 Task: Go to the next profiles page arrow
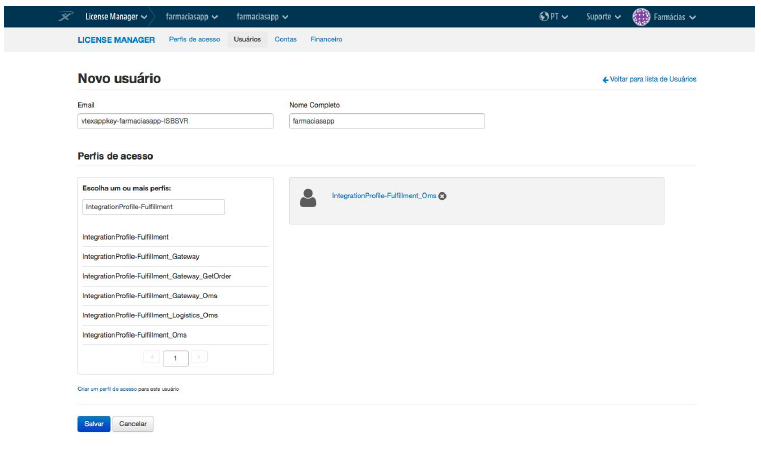tap(200, 357)
